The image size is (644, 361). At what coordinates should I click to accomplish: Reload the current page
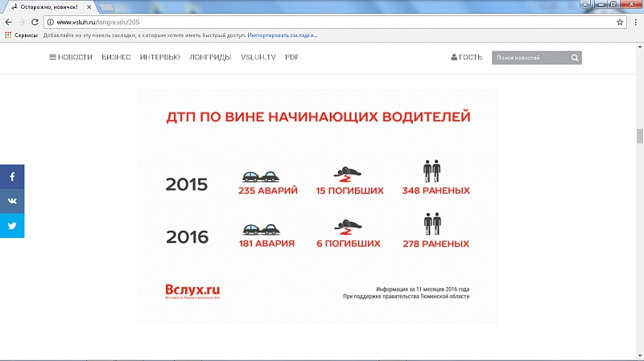pyautogui.click(x=35, y=22)
